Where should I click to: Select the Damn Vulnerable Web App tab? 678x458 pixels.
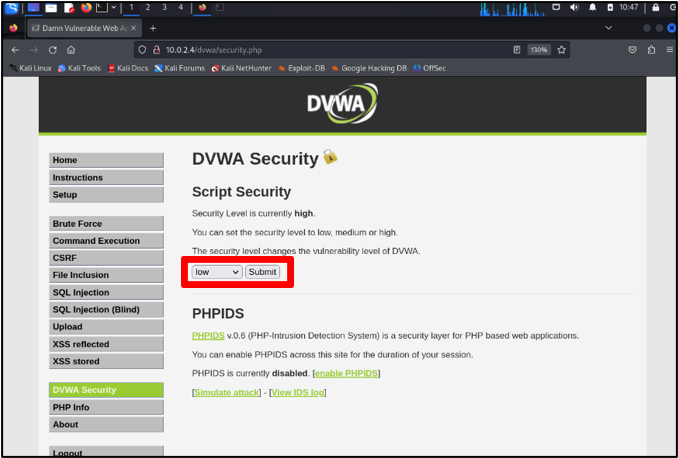pyautogui.click(x=84, y=28)
